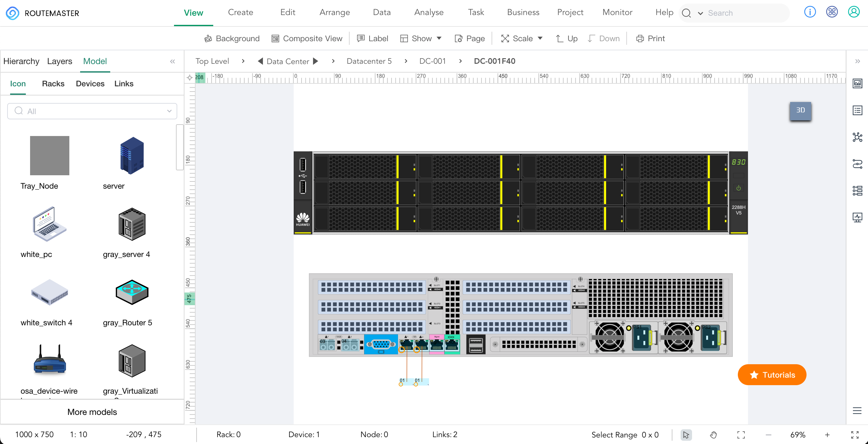Open the Create menu

point(240,12)
